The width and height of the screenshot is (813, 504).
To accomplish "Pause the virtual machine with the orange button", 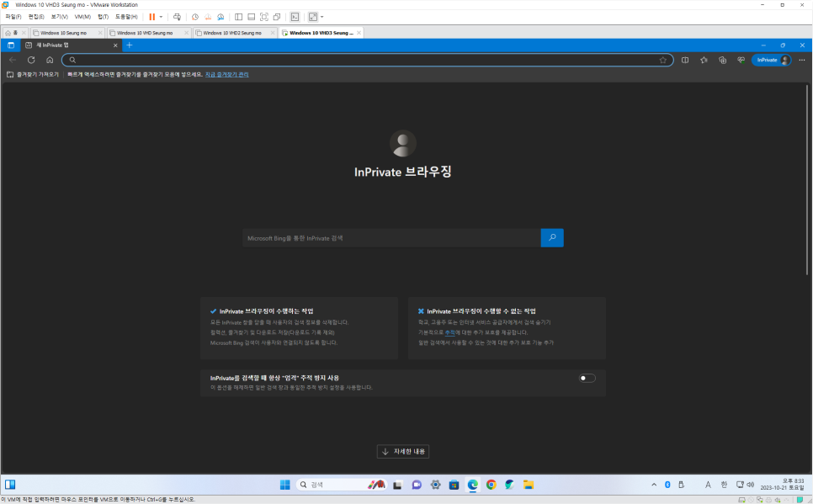I will [152, 17].
